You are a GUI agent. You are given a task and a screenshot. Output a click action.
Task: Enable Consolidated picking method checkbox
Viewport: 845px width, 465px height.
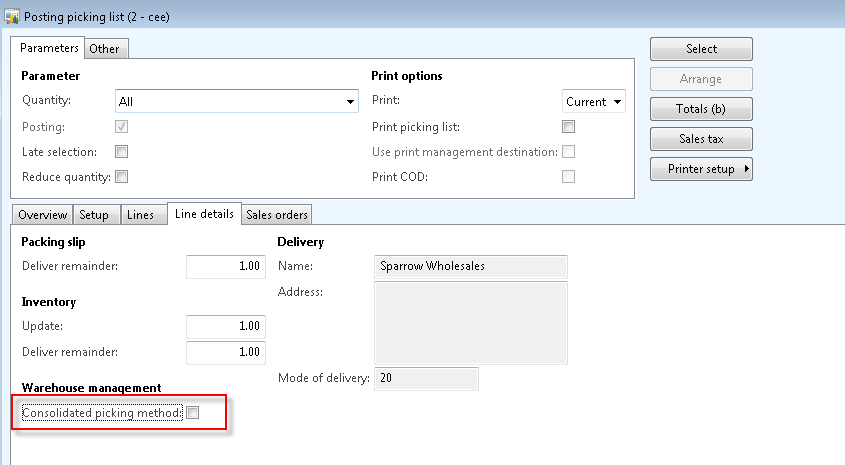[192, 413]
